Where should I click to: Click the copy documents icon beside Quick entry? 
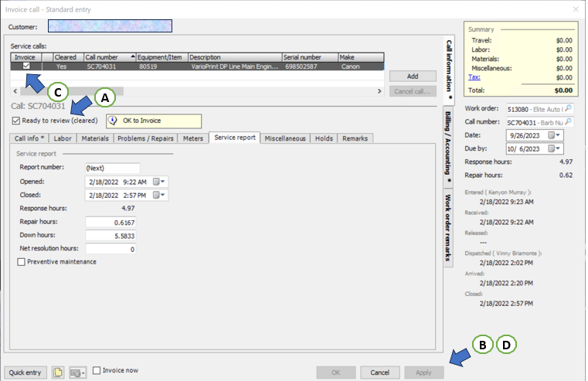pyautogui.click(x=58, y=372)
